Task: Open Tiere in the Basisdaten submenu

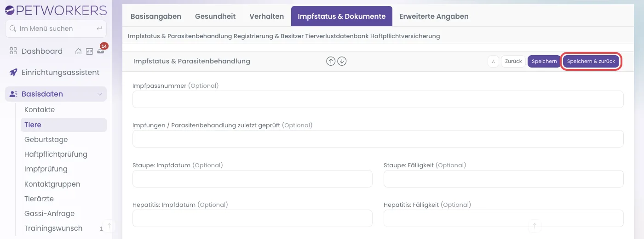Action: click(x=63, y=125)
